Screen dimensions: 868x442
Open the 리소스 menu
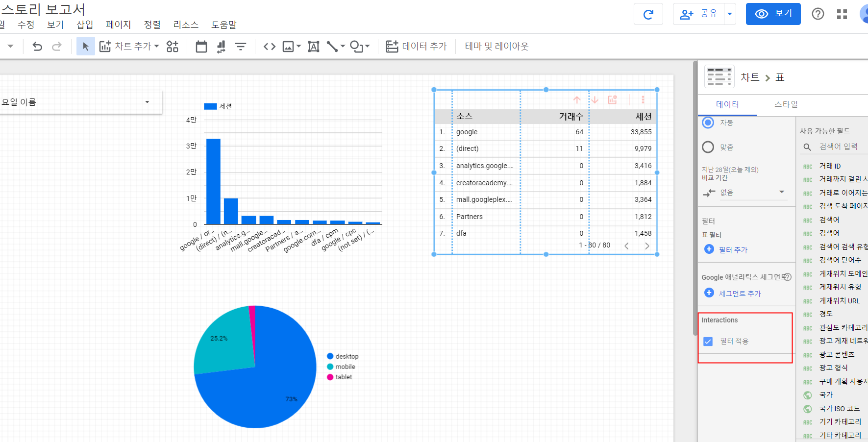click(x=186, y=25)
